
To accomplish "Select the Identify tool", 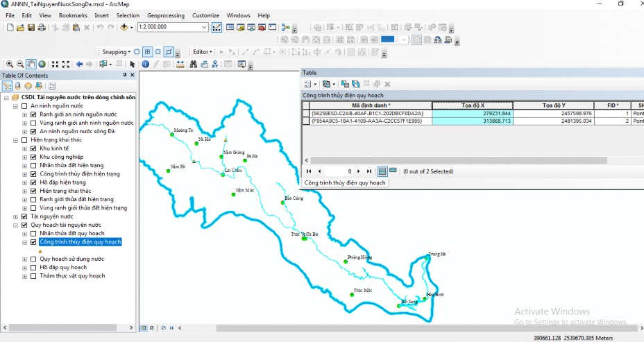I will 146,64.
